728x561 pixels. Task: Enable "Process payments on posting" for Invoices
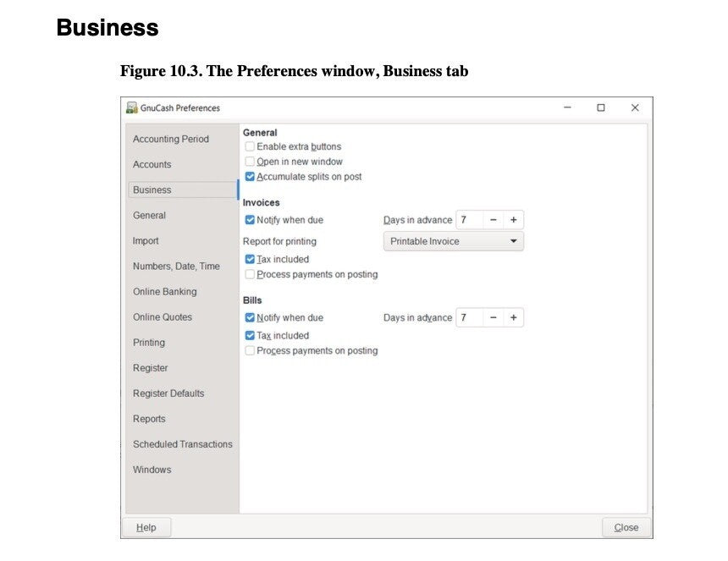[x=250, y=274]
